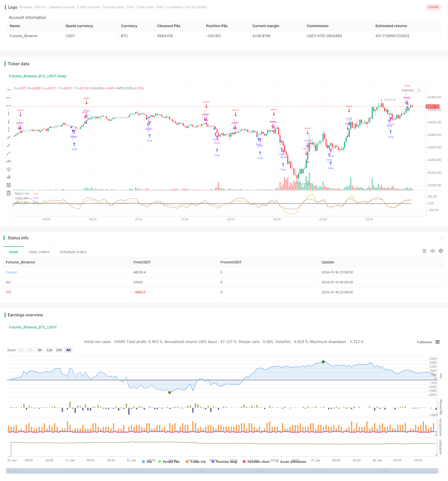This screenshot has width=448, height=481.
Task: Click the 24h zoom option
Action: point(59,350)
